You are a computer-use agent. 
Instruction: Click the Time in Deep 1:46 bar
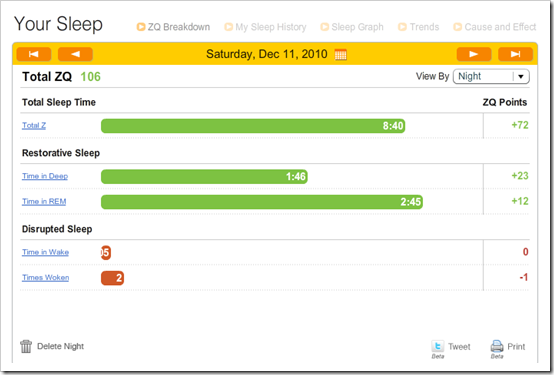pos(204,176)
